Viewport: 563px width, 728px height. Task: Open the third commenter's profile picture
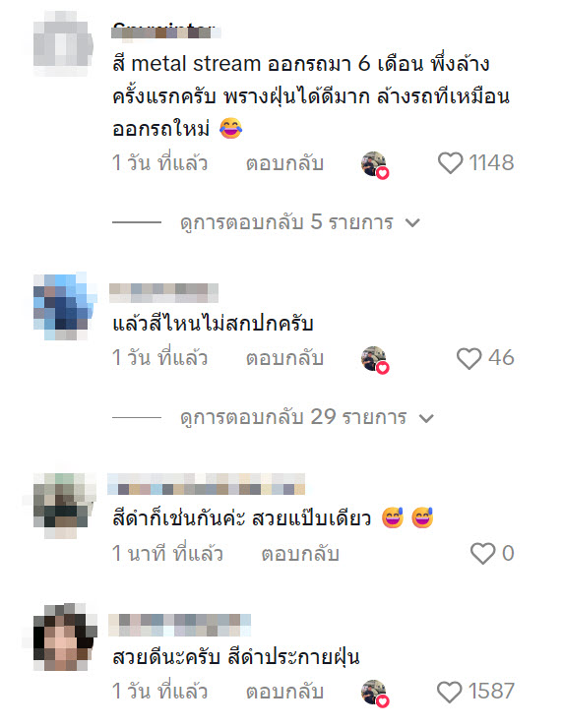[63, 505]
